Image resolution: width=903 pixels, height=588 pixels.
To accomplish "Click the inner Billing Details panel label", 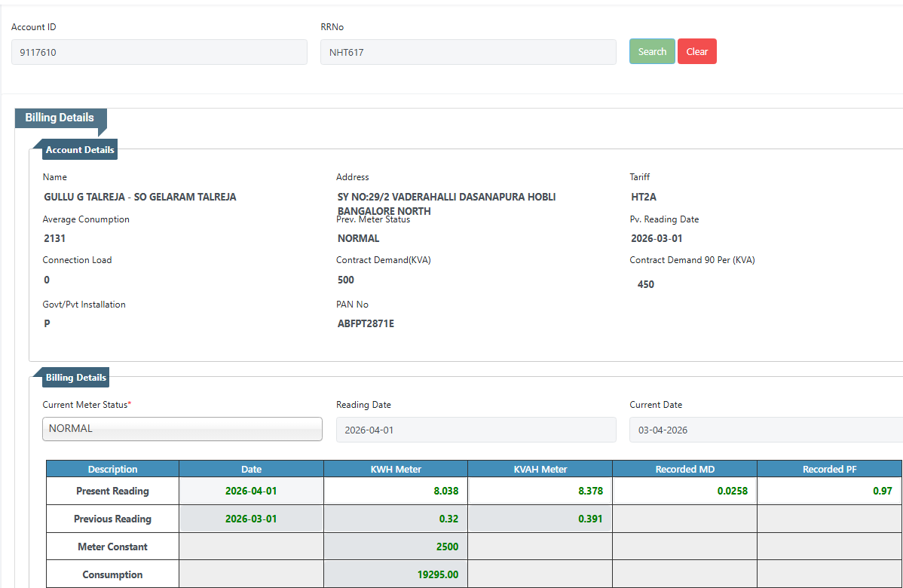I will (x=75, y=378).
